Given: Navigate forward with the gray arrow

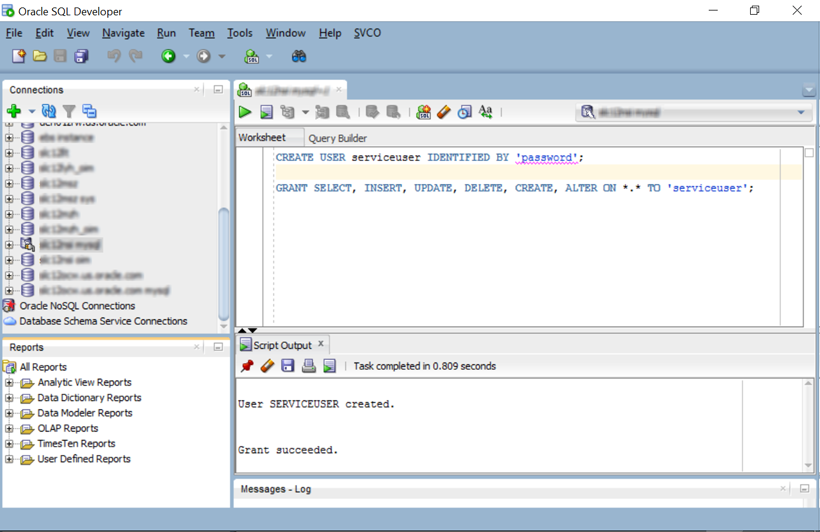Looking at the screenshot, I should pyautogui.click(x=203, y=56).
